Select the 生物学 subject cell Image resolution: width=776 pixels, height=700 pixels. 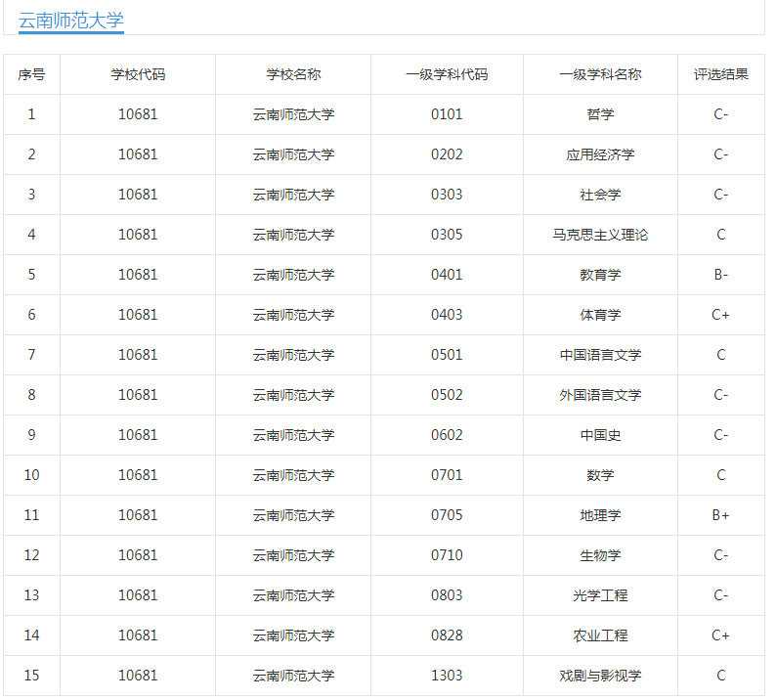pyautogui.click(x=600, y=555)
